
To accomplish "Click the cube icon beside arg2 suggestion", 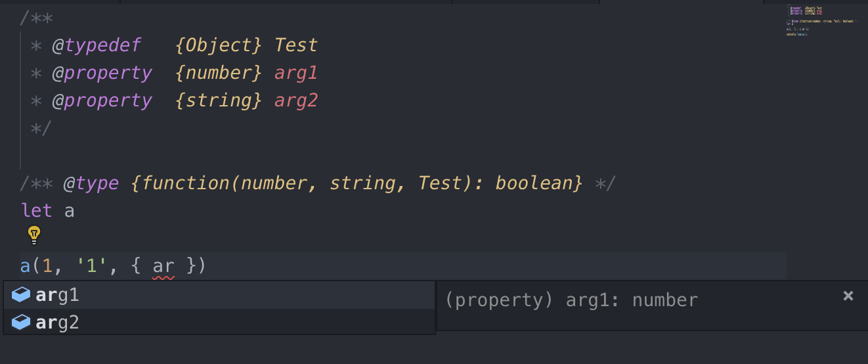I will 21,322.
